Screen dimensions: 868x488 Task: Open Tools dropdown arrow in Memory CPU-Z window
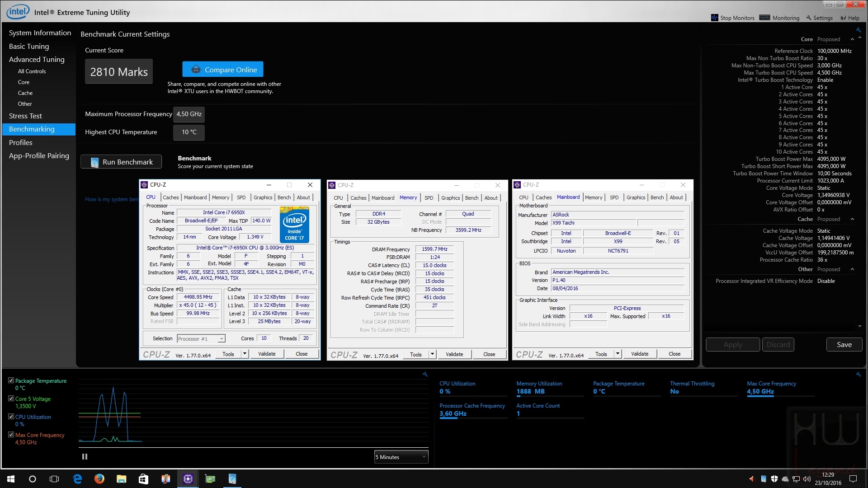click(x=432, y=354)
